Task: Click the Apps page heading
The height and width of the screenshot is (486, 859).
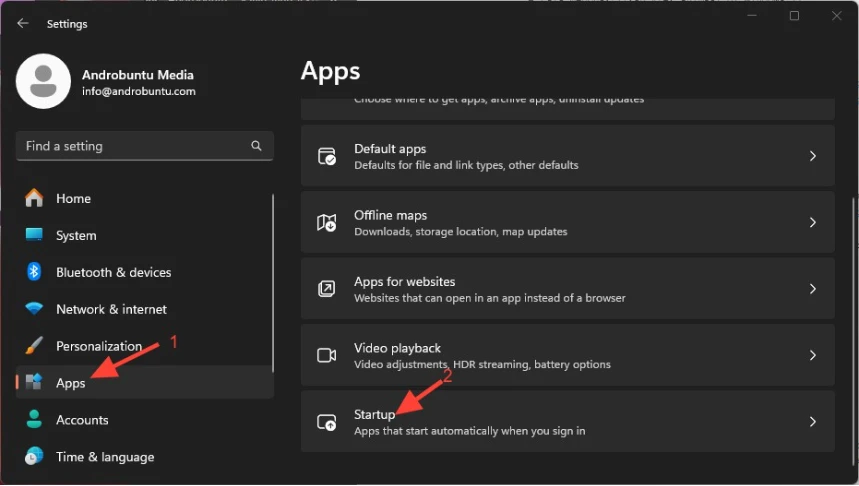Action: click(x=330, y=72)
